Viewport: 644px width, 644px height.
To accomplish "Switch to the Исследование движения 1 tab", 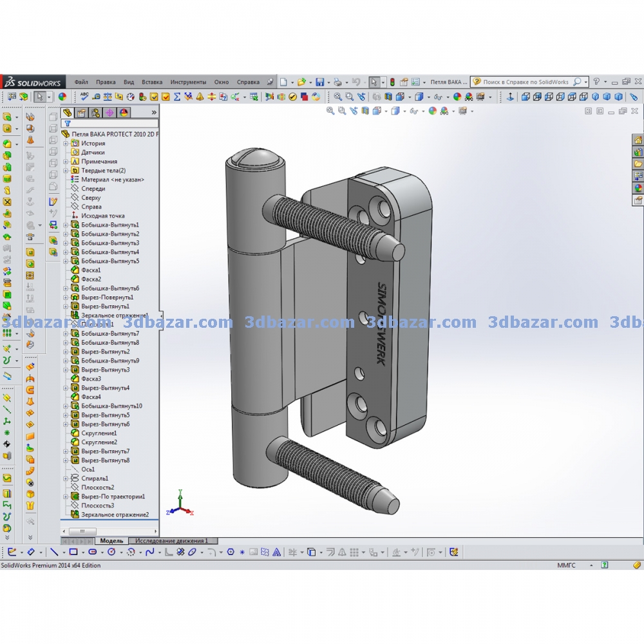I will coord(171,541).
